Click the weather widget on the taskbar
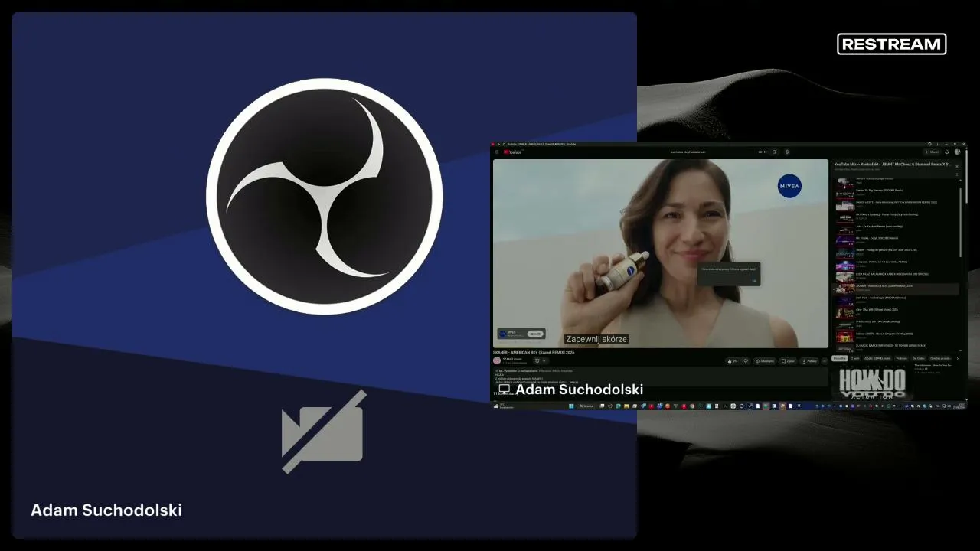The width and height of the screenshot is (980, 551). coord(504,406)
